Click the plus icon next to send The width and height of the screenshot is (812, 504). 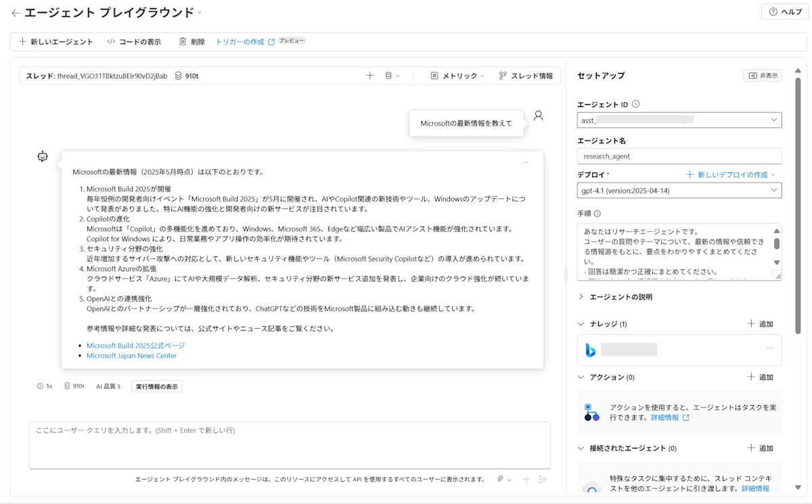[526, 479]
